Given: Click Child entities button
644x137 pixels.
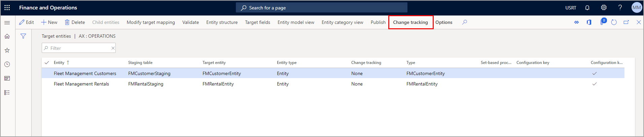Looking at the screenshot, I should (106, 22).
